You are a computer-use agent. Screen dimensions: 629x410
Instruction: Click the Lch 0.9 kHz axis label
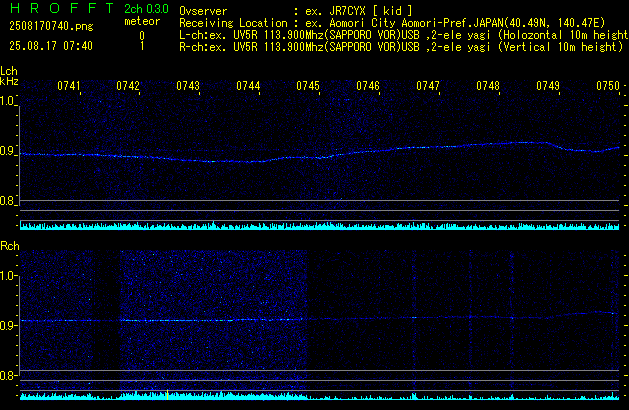point(7,151)
